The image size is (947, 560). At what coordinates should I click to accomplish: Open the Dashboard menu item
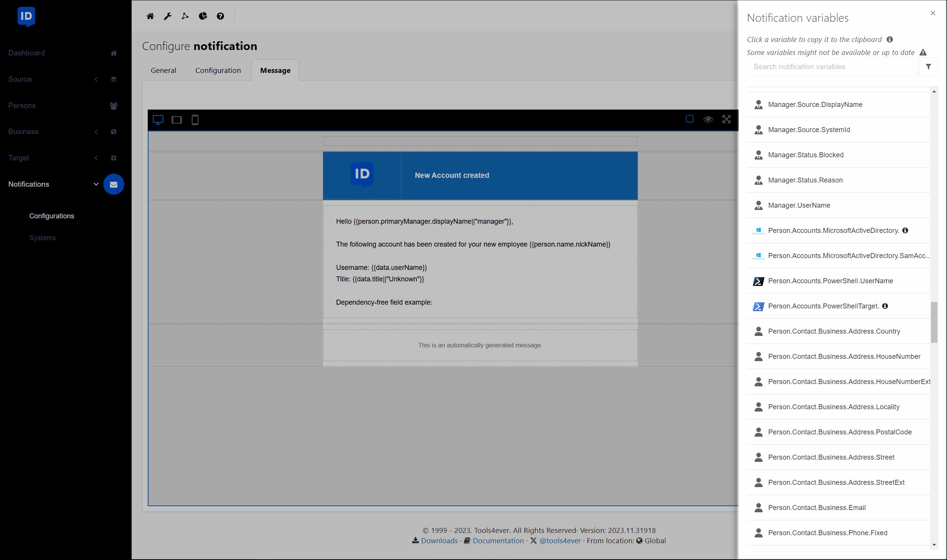pos(26,53)
